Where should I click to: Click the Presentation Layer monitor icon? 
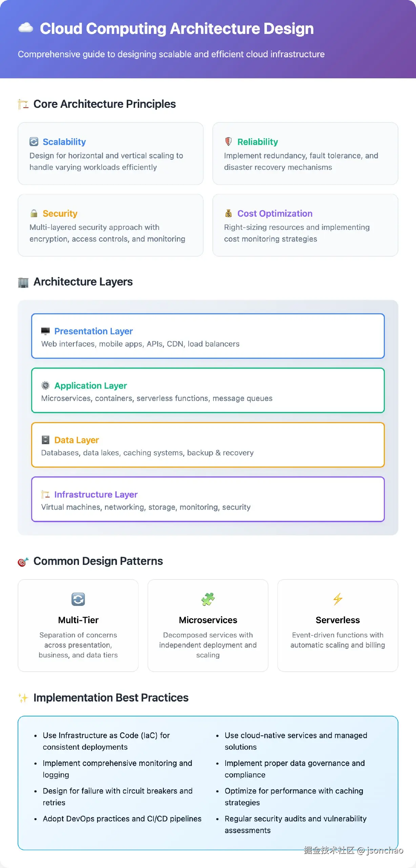tap(45, 331)
